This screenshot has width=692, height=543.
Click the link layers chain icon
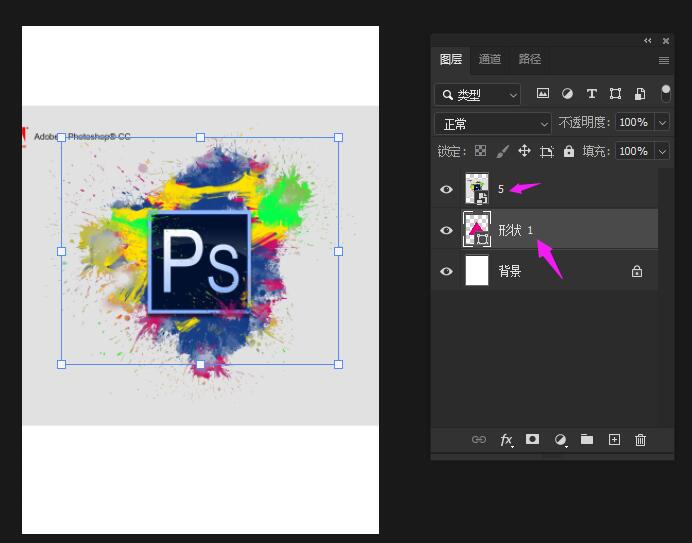479,439
